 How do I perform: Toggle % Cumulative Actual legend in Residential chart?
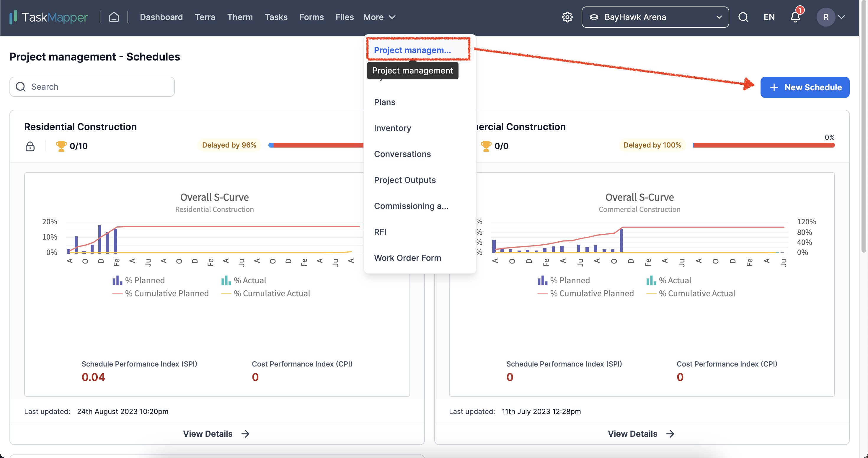265,293
